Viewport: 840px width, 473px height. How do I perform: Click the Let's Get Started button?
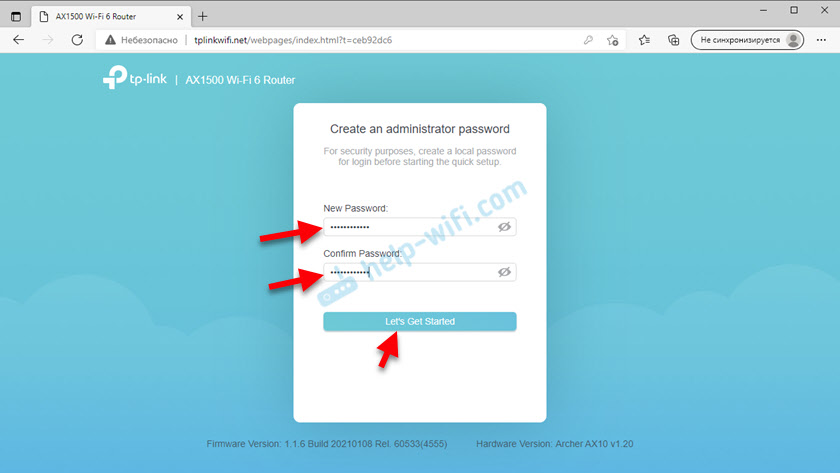[419, 321]
